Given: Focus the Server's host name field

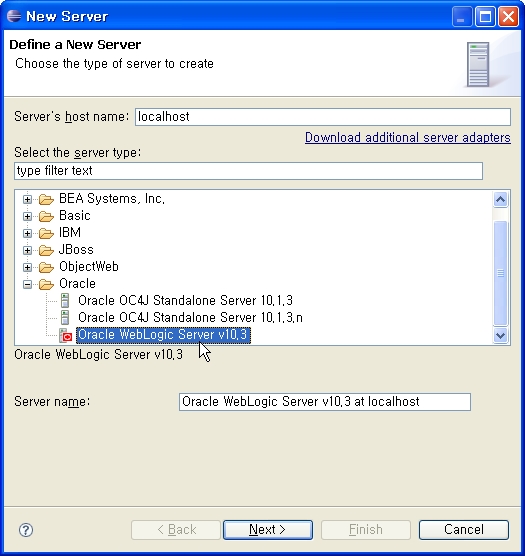Looking at the screenshot, I should point(323,117).
